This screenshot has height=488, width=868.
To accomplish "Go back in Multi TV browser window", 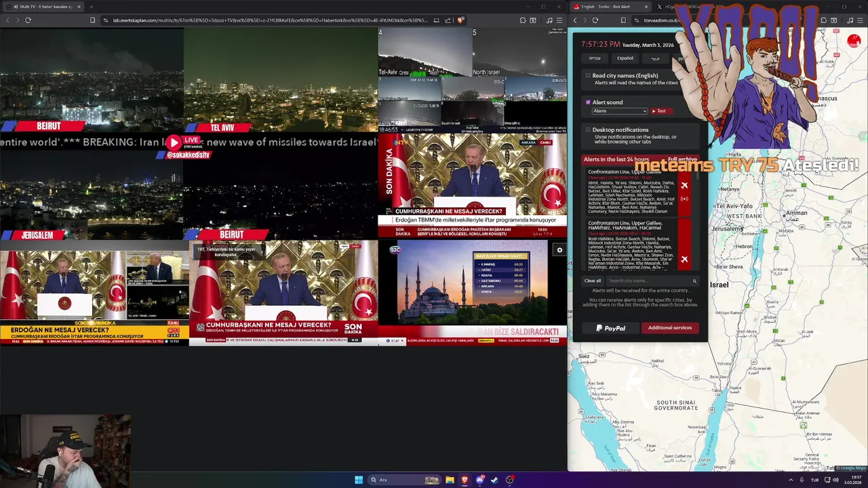I will (7, 20).
